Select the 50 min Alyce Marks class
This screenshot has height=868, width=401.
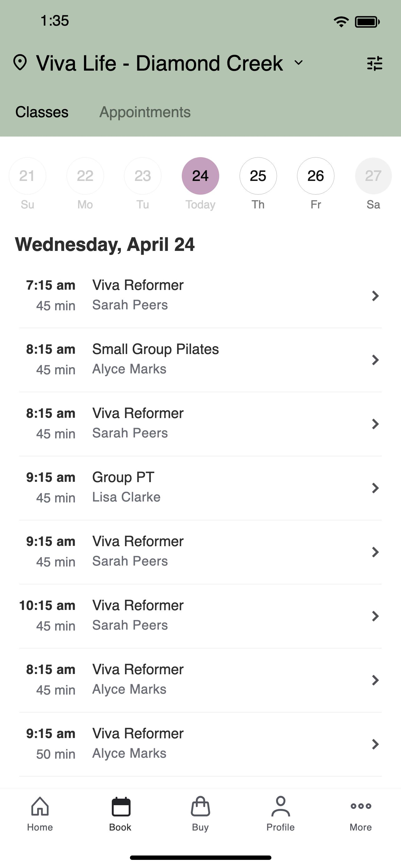pos(200,744)
